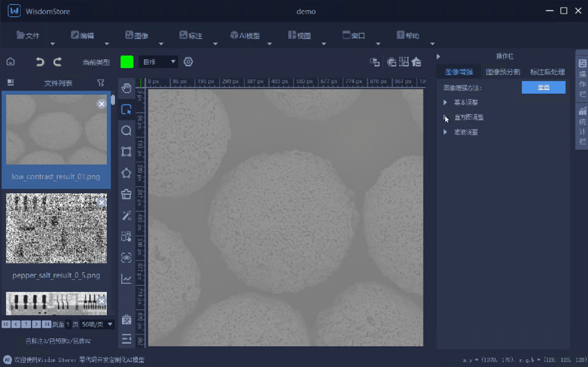Click the overlapping-windows visibility icon
588x367 pixels.
(x=374, y=62)
